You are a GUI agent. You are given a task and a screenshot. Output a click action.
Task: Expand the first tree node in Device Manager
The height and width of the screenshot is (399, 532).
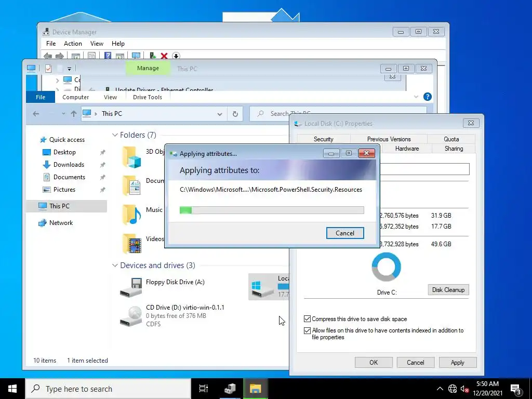click(57, 81)
